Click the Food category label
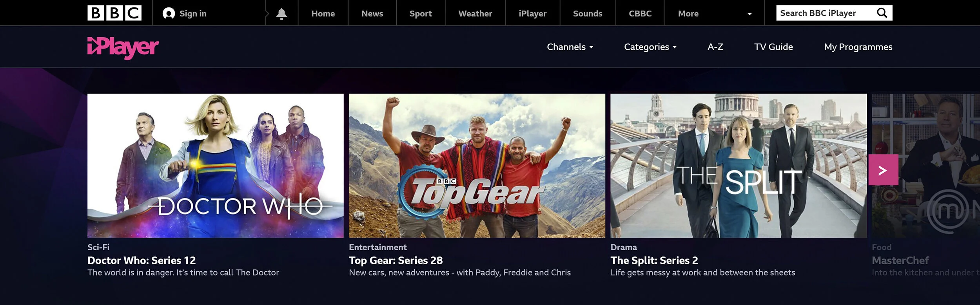 882,247
